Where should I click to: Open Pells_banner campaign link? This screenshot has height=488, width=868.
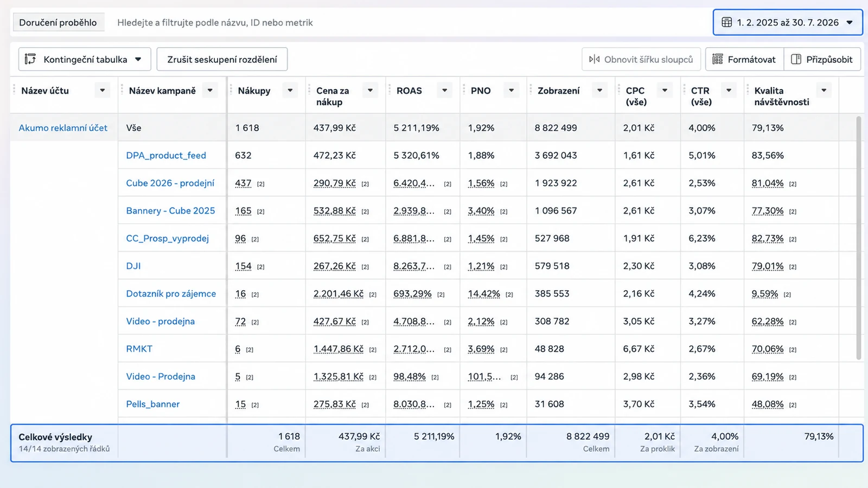click(x=153, y=404)
